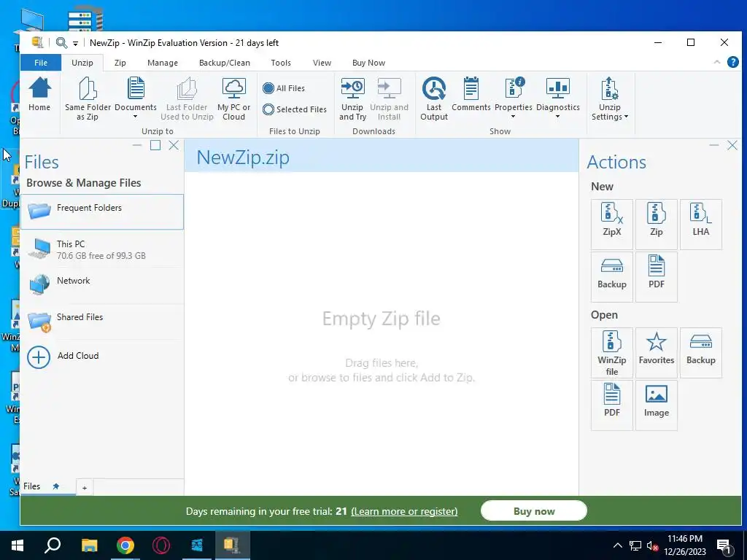
Task: Click the Add Cloud plus icon
Action: click(x=39, y=357)
